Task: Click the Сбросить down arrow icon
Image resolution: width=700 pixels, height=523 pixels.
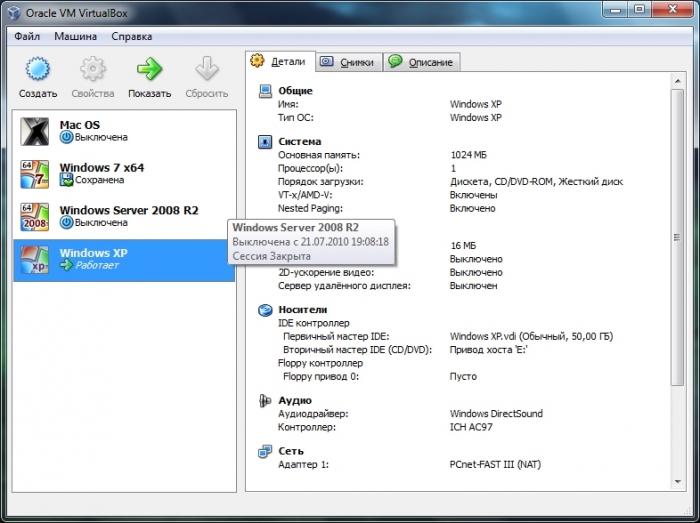Action: 206,70
